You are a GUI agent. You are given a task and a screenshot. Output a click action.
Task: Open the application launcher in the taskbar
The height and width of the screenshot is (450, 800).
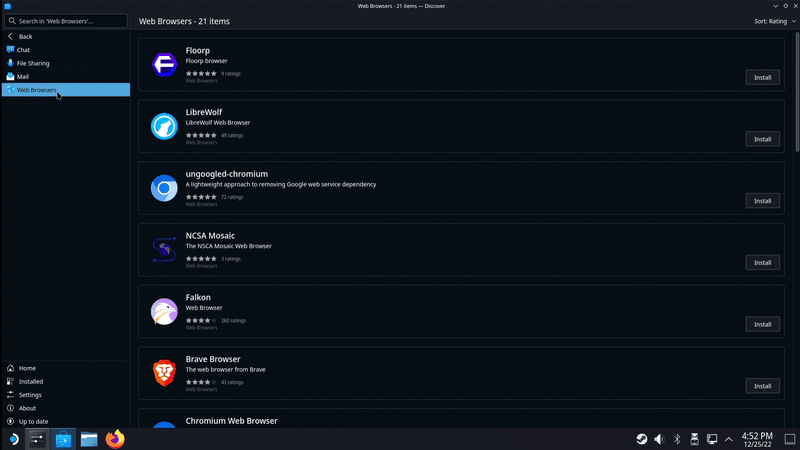[13, 439]
